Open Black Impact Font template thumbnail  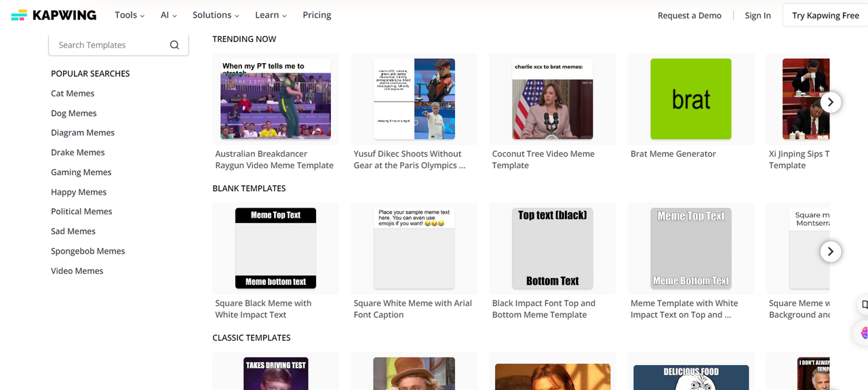[552, 248]
